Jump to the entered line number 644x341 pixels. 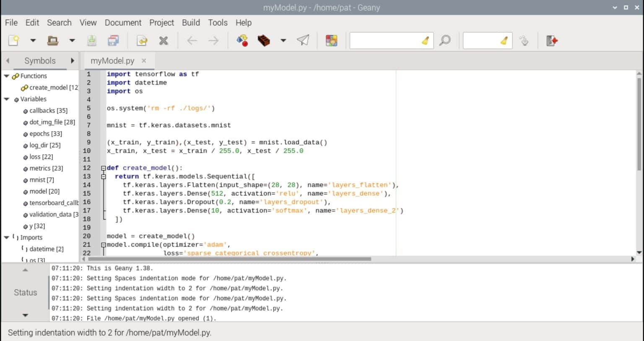[x=524, y=40]
